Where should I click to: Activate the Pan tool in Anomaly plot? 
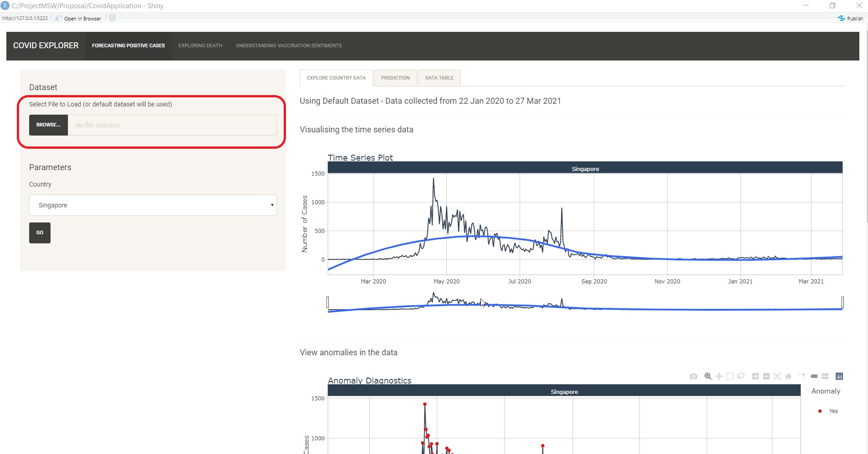[x=719, y=376]
